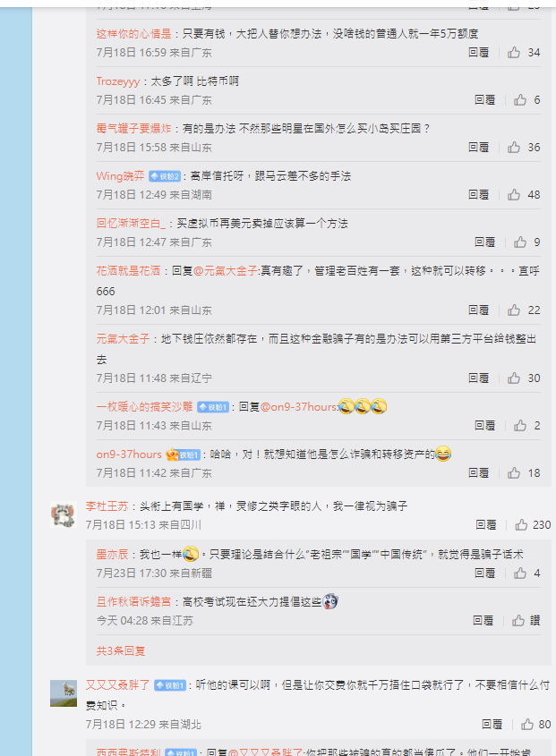This screenshot has width=556, height=756.
Task: Like the comment by 这样你的心情是
Action: tap(524, 53)
